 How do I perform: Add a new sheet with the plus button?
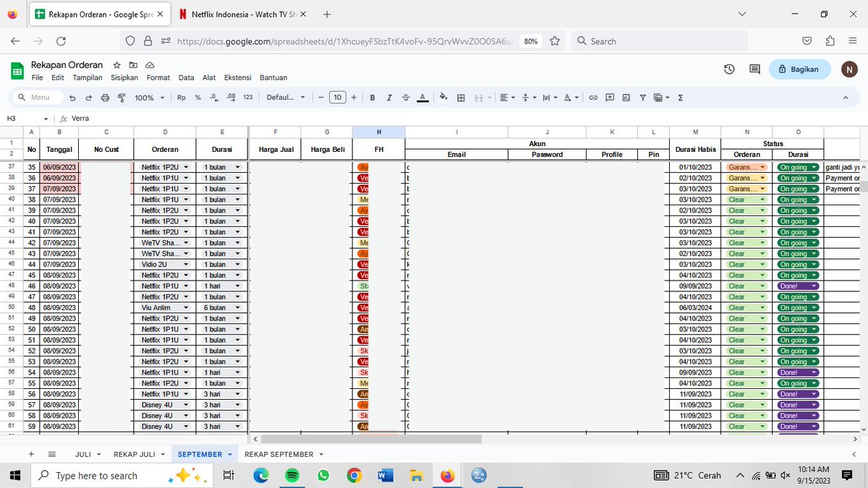[31, 454]
